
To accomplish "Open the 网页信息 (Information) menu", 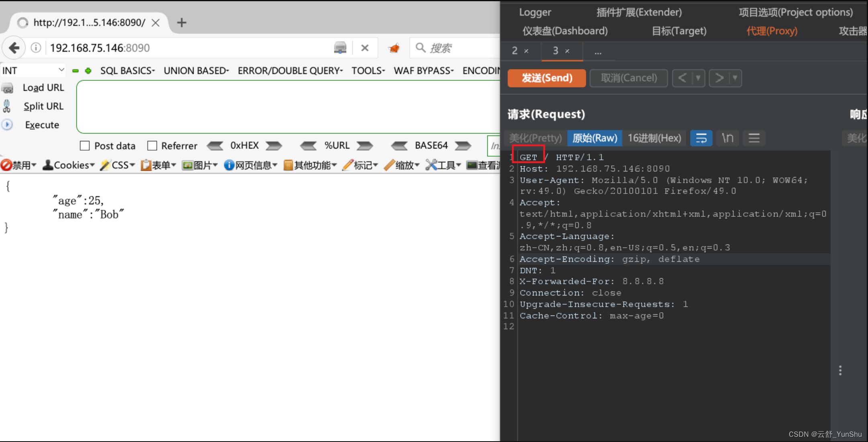I will click(251, 165).
